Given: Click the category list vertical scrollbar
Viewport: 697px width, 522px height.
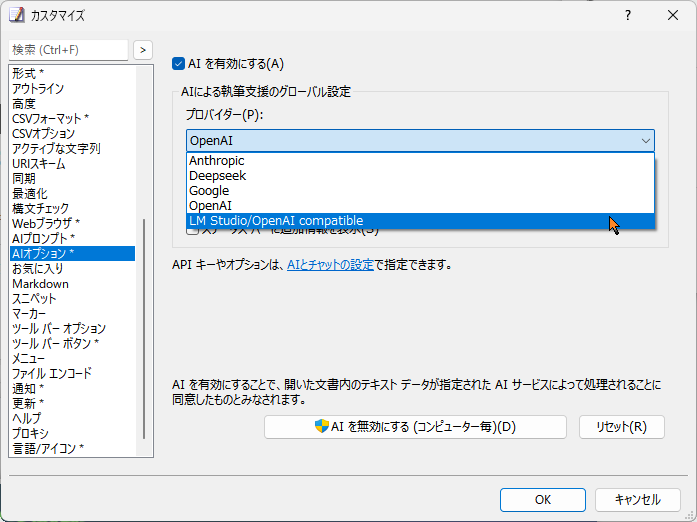Looking at the screenshot, I should click(x=144, y=329).
